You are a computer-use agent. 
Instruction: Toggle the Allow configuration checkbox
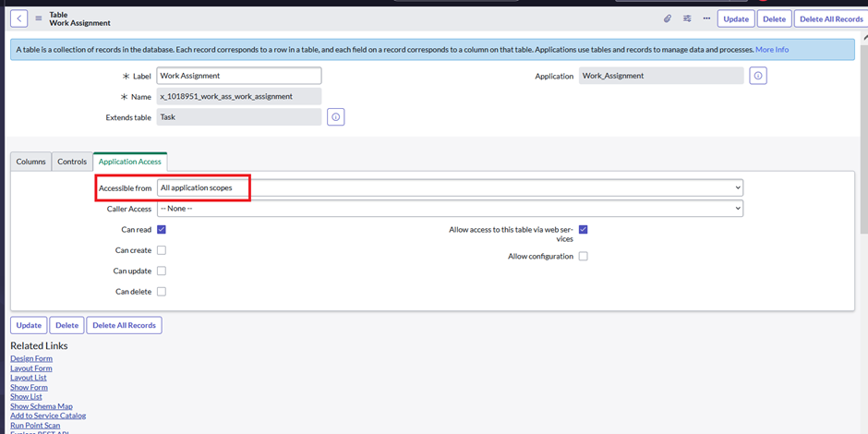point(583,257)
